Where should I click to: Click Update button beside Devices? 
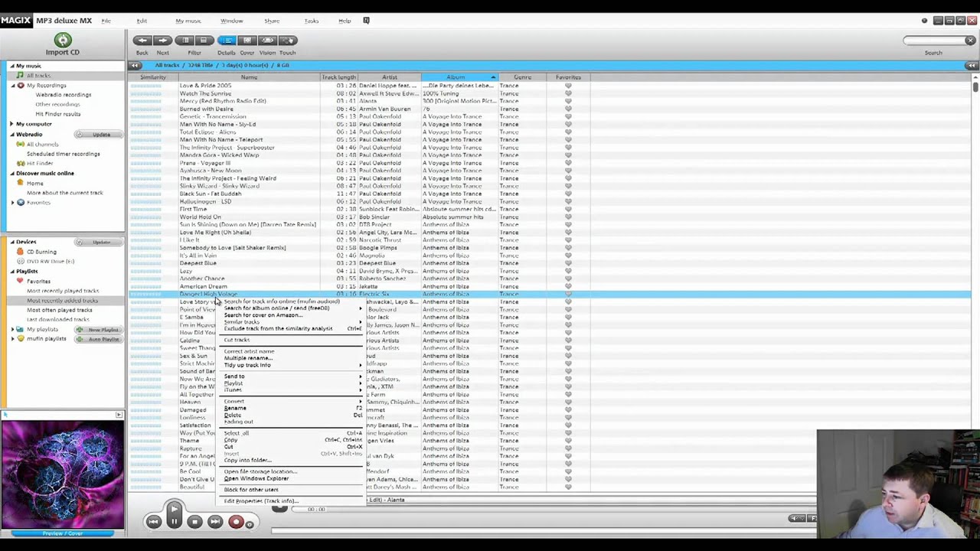(x=97, y=242)
